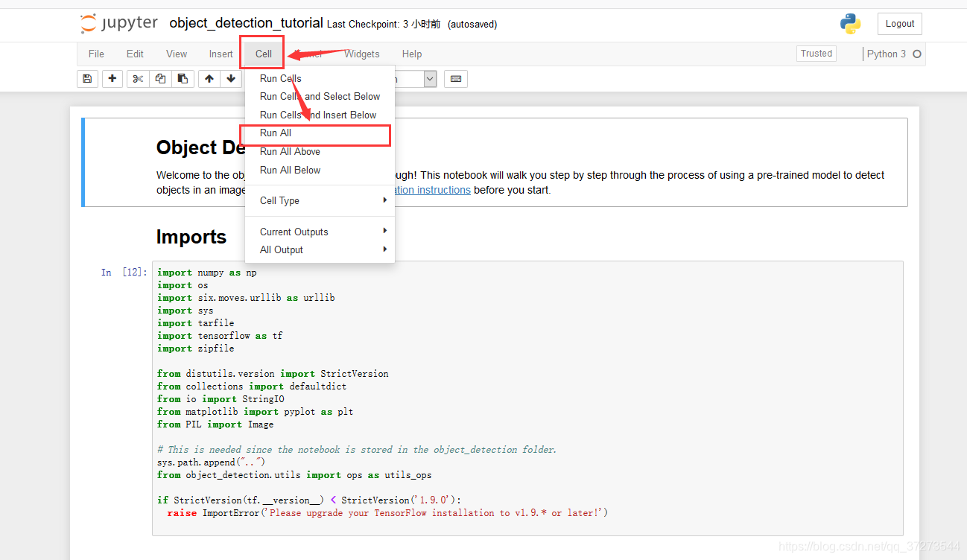The height and width of the screenshot is (560, 967).
Task: Click the 'import numpy as np' line
Action: [x=207, y=273]
